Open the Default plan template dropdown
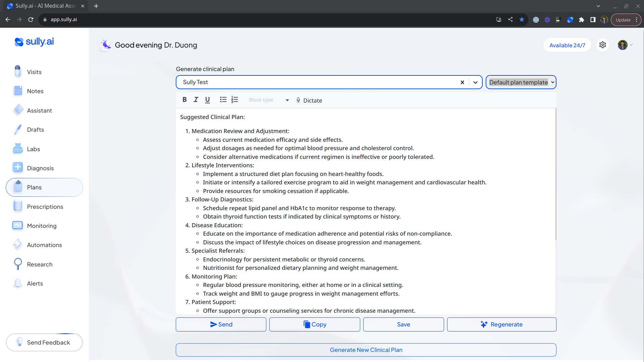The width and height of the screenshot is (644, 362). [x=521, y=82]
